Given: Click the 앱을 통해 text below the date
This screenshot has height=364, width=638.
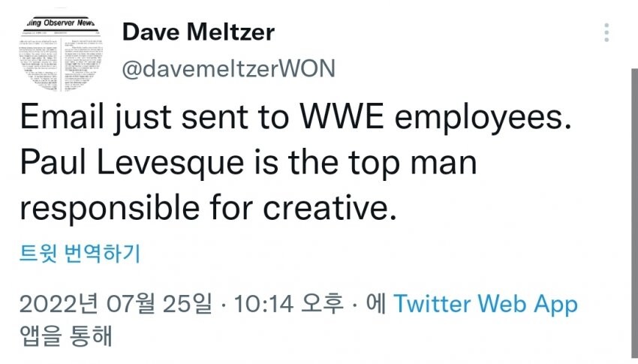Looking at the screenshot, I should [65, 335].
